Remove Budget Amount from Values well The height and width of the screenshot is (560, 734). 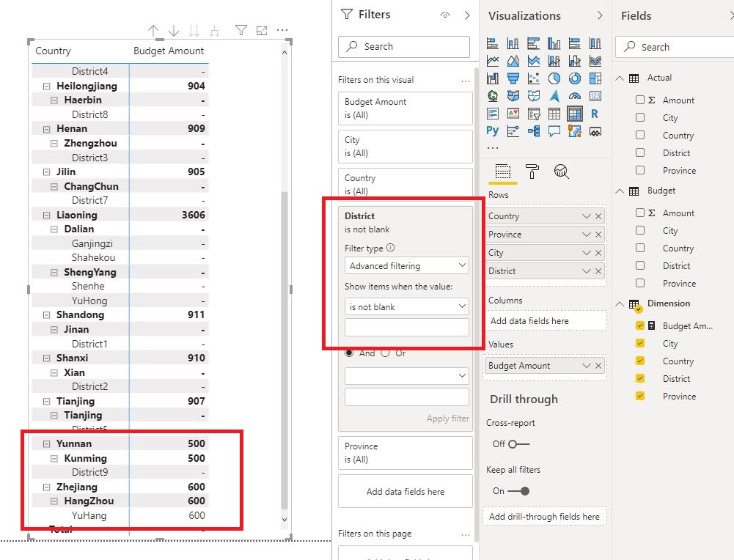pyautogui.click(x=598, y=366)
